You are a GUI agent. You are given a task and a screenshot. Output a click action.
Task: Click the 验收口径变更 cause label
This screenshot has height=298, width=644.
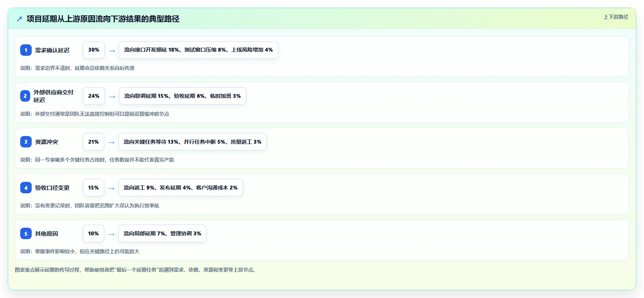click(x=52, y=188)
